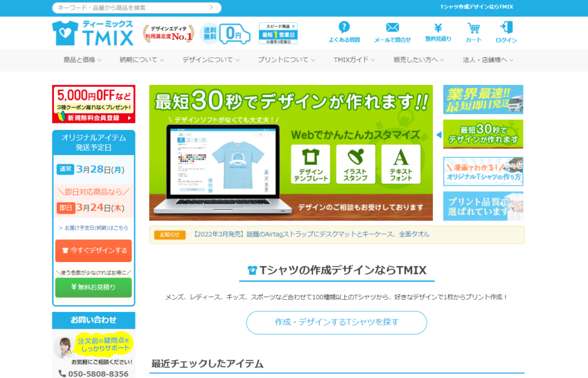588x378 pixels.
Task: Click the 最近チェックしたアイテム heading
Action: tap(207, 364)
